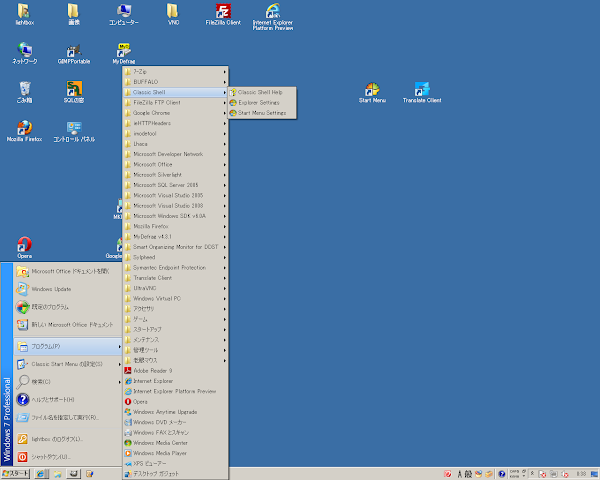600x480 pixels.
Task: Expand FileZilla FTP Client folder
Action: pos(176,103)
